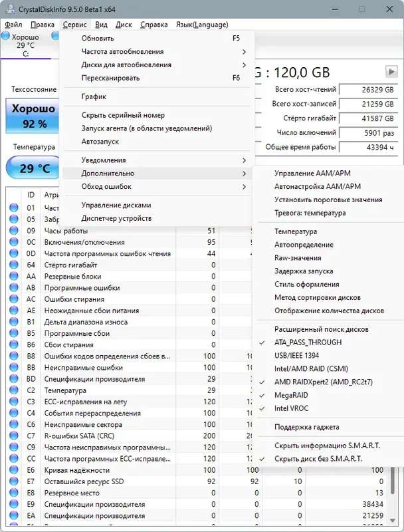The height and width of the screenshot is (532, 404).
Task: Click the status orb for drive C: Хорошо
Action: click(x=6, y=36)
